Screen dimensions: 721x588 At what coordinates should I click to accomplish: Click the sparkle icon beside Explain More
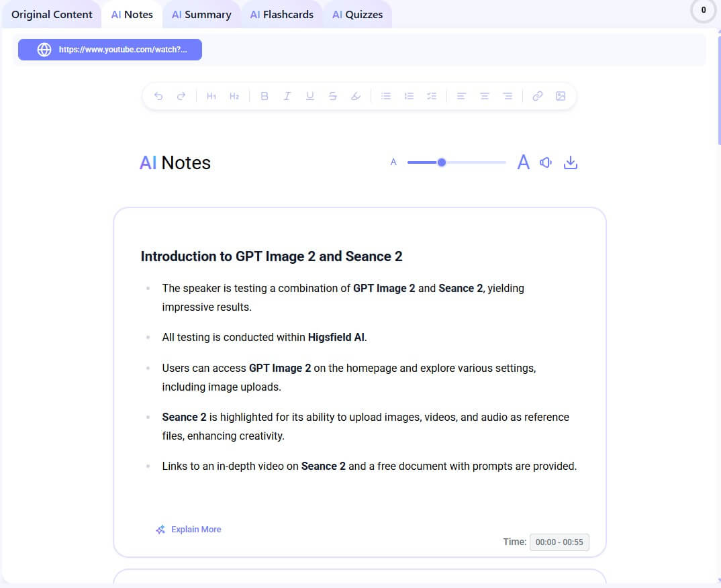click(160, 530)
